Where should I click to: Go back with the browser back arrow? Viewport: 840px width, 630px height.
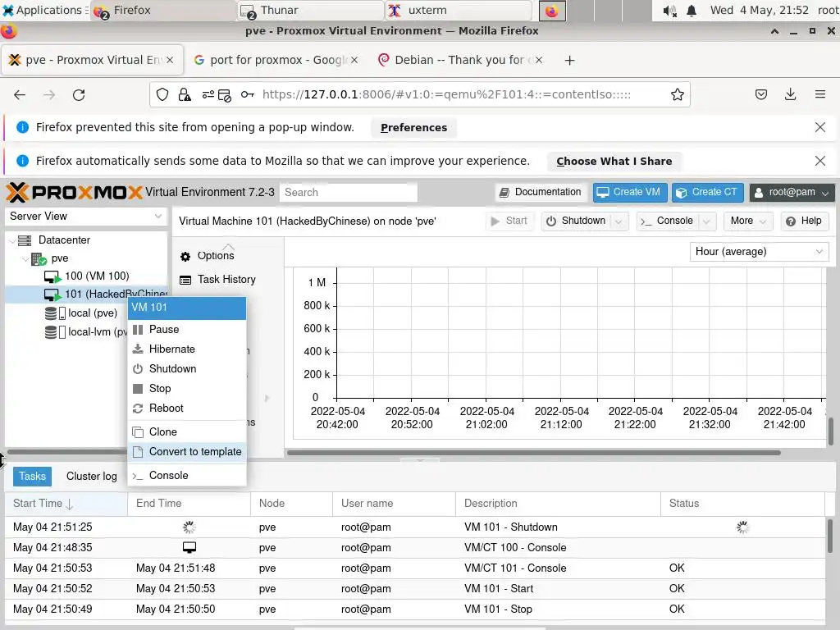click(20, 95)
